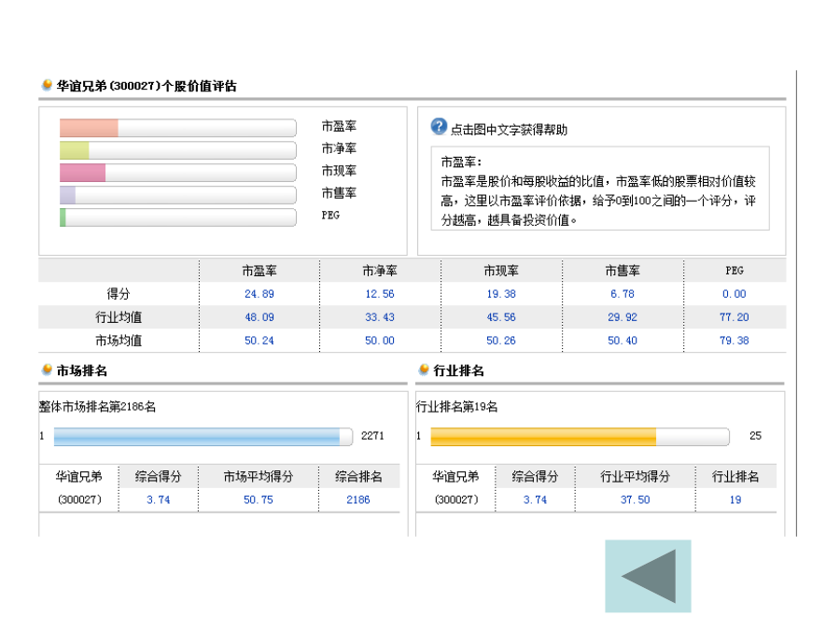Viewport: 840px width, 630px height.
Task: Click the 29.92 industry average value
Action: 623,317
